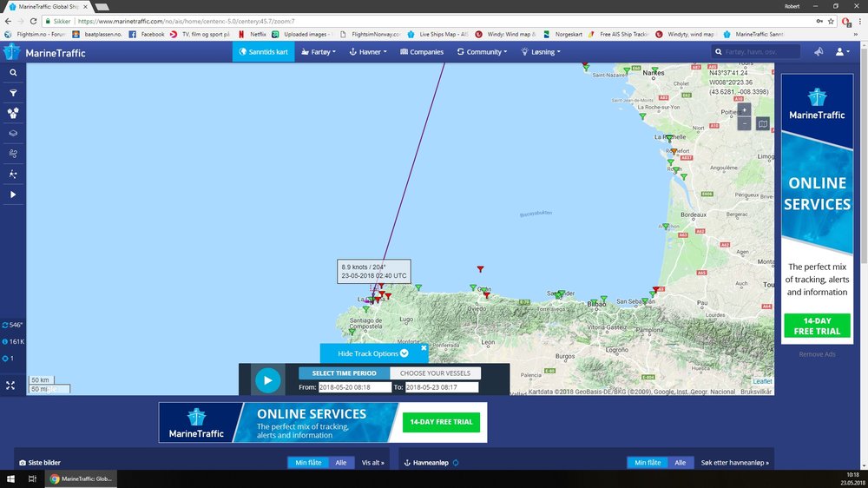Expand the Fartøy dropdown menu
The image size is (868, 488).
(319, 52)
